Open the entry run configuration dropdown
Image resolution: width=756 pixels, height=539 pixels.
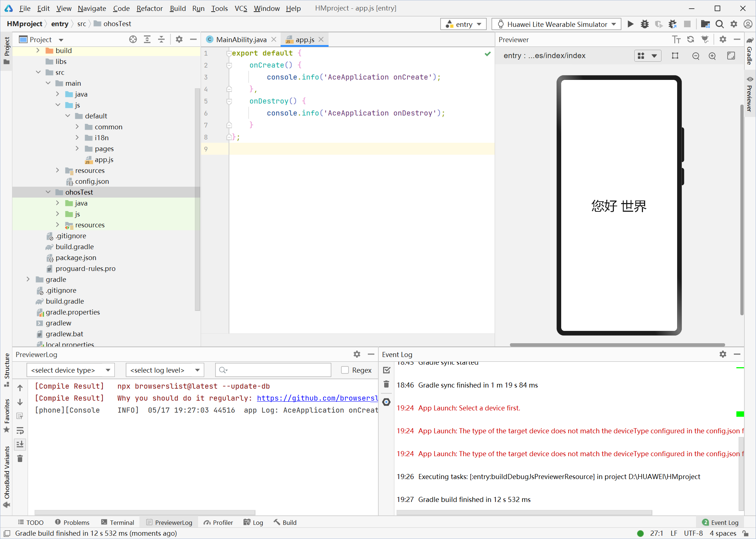pos(463,24)
